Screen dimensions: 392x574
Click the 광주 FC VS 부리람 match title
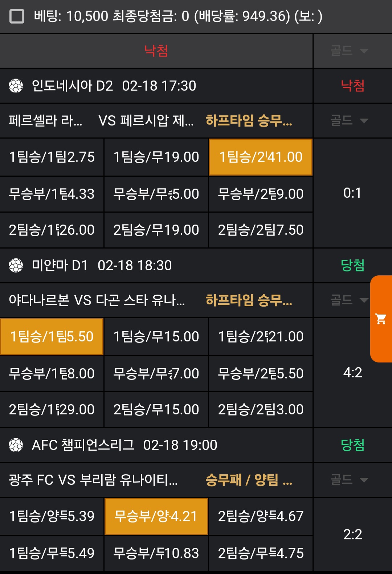coord(93,480)
